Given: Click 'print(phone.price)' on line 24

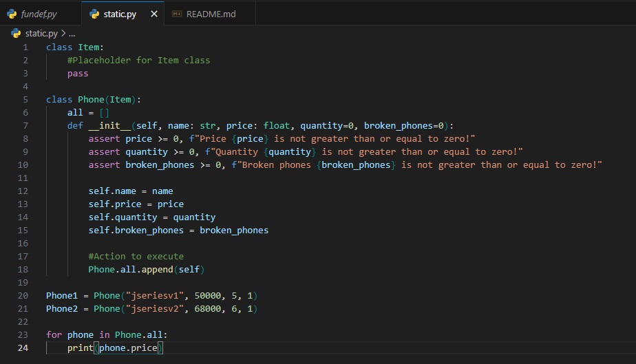Looking at the screenshot, I should click(x=115, y=347).
